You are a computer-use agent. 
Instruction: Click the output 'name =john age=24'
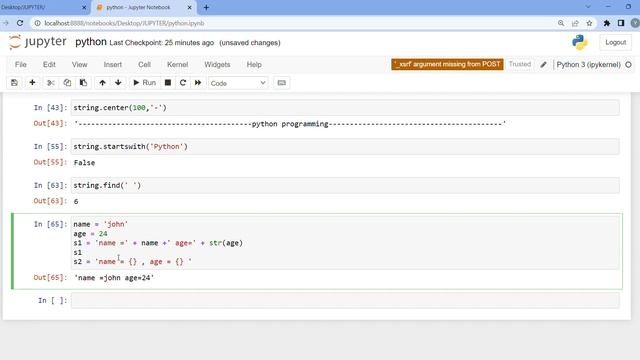point(114,278)
